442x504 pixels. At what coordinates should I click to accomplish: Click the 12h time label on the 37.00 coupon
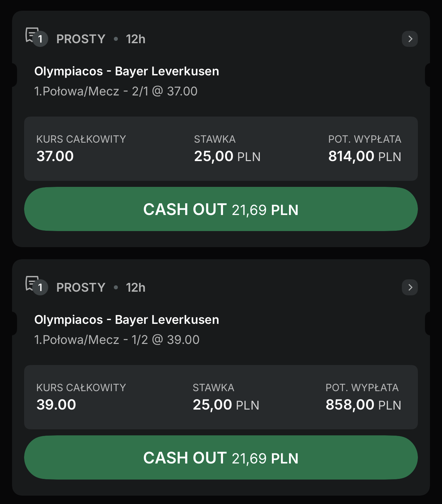point(136,39)
